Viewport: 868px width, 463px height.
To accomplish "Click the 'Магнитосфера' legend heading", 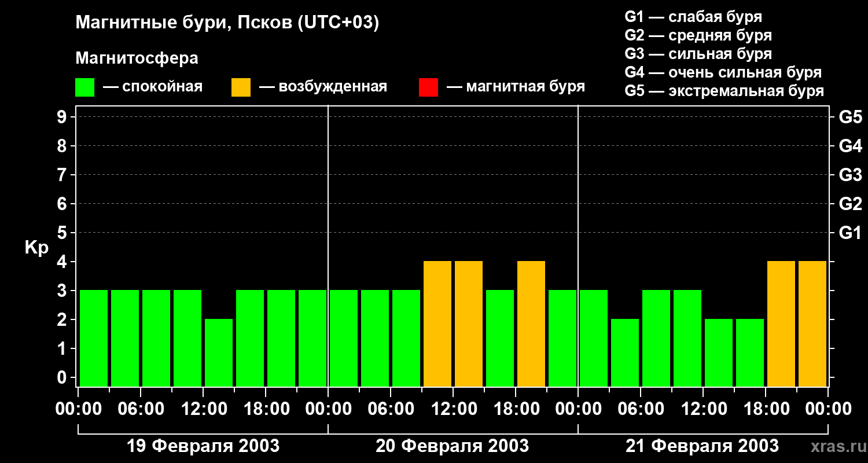I will [x=137, y=58].
